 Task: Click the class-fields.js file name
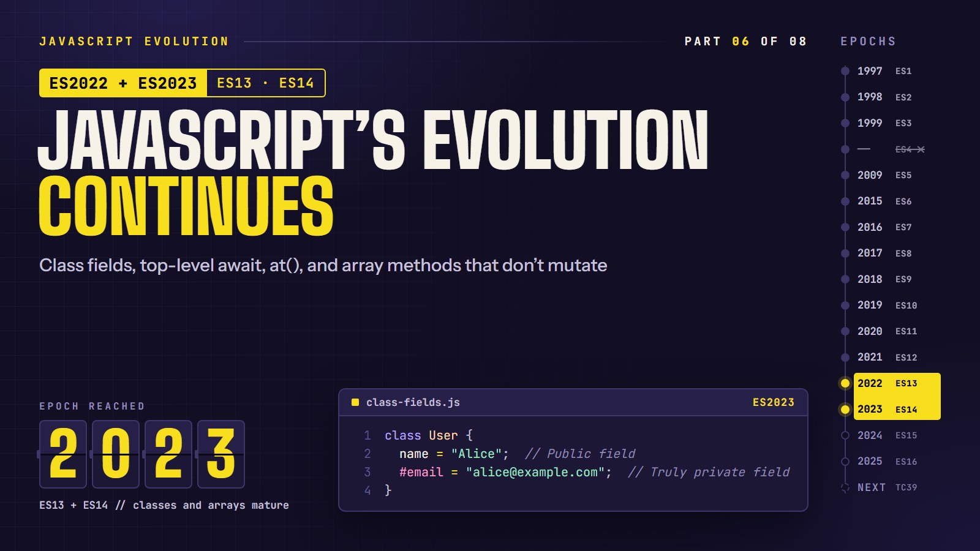pos(413,402)
